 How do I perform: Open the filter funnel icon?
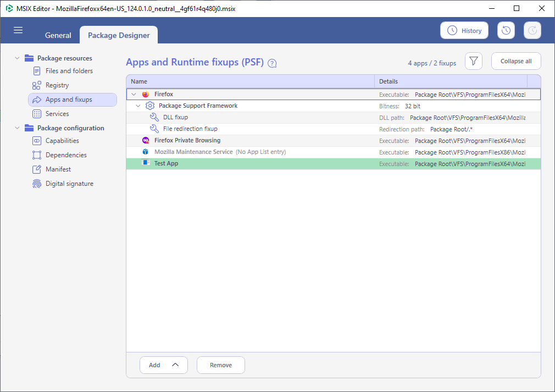474,61
